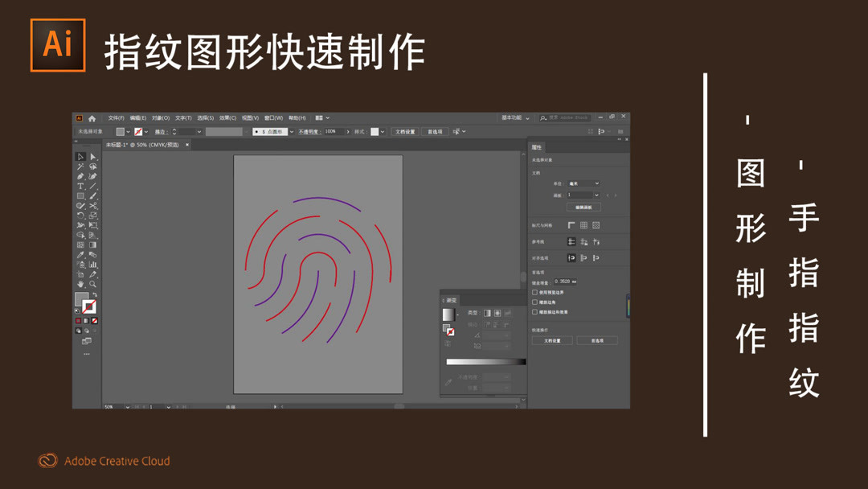Select the Hand tool
Screen dimensions: 868x489
pyautogui.click(x=80, y=284)
